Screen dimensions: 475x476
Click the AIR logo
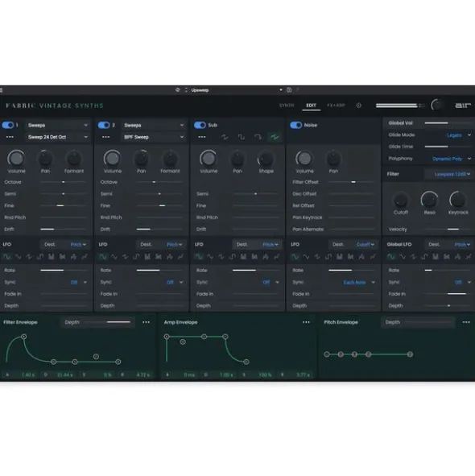463,106
